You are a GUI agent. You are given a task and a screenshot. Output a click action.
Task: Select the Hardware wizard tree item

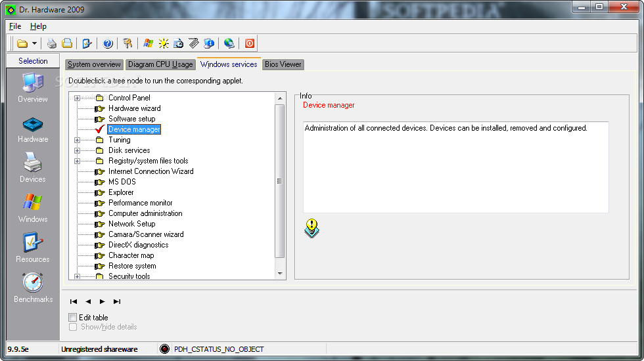(x=134, y=108)
